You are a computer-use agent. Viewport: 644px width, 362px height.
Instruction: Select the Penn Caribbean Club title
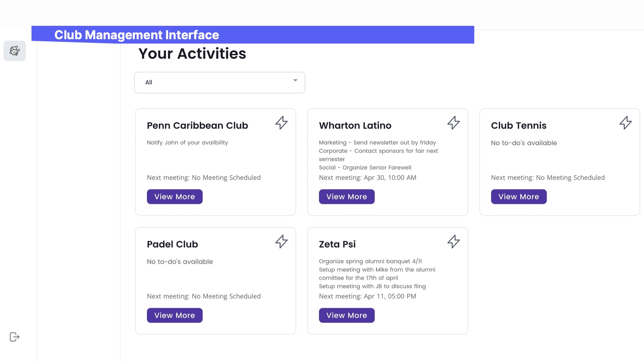197,125
